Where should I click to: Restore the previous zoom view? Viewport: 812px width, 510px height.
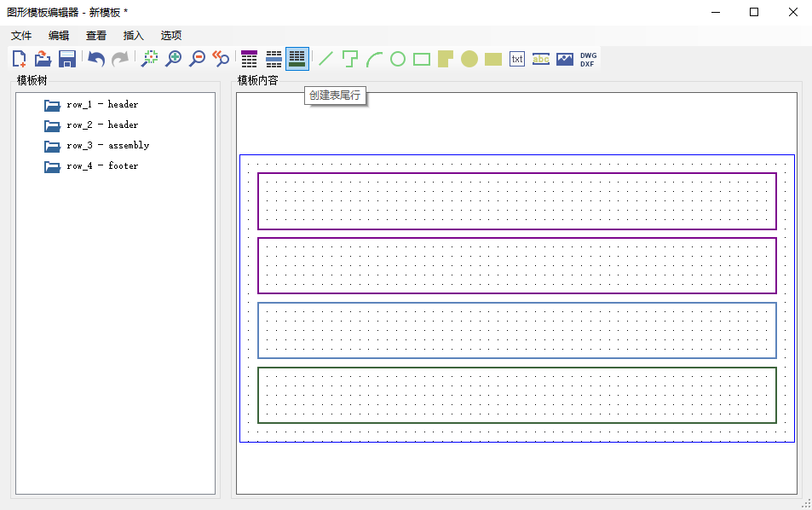(222, 59)
